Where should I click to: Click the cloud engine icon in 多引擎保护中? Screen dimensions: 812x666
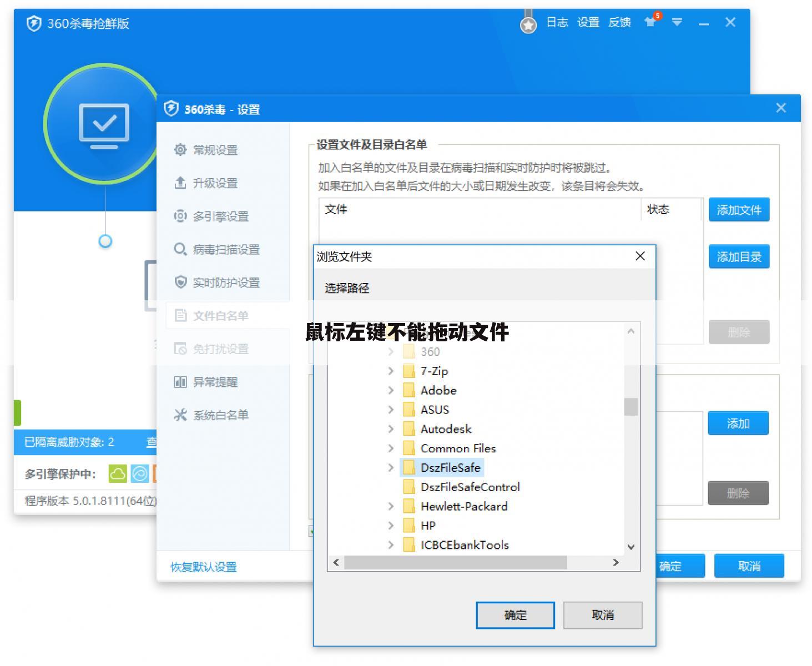[117, 473]
